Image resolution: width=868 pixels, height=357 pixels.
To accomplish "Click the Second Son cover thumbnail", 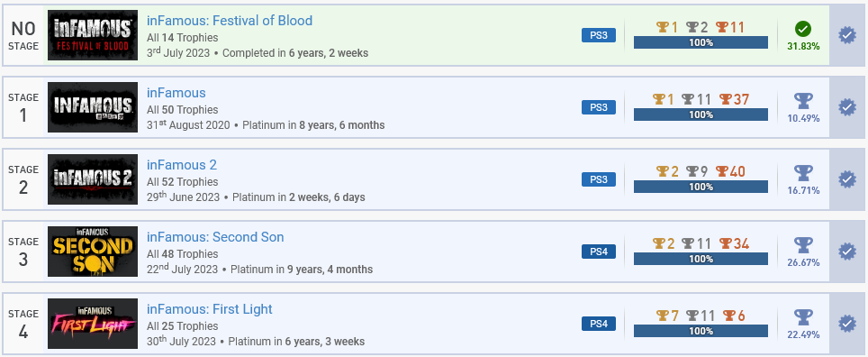I will click(93, 252).
